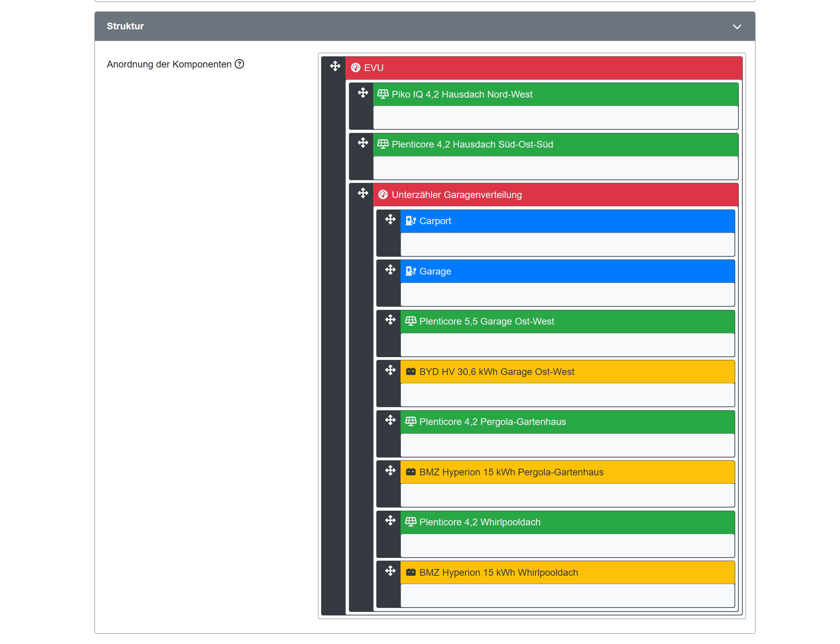The height and width of the screenshot is (644, 840).
Task: Select the Plenticore 5,5 Garage Ost-West entry
Action: pos(487,321)
